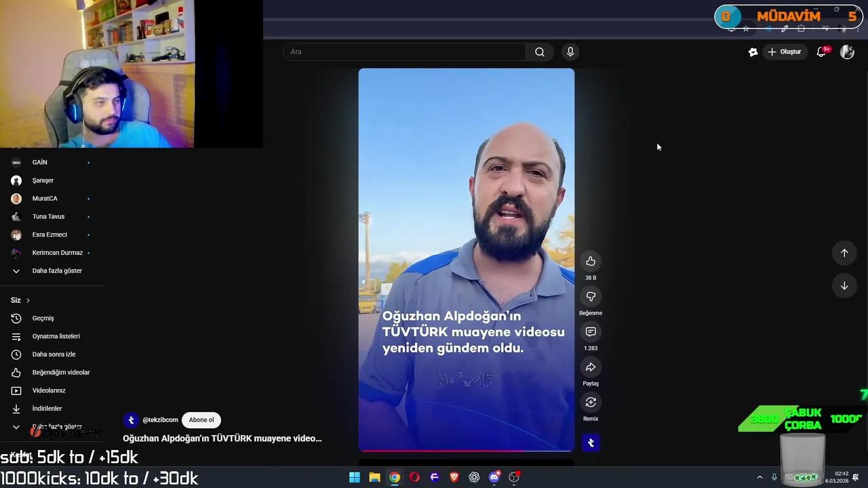Switch to Chrome in the taskbar

point(395,477)
